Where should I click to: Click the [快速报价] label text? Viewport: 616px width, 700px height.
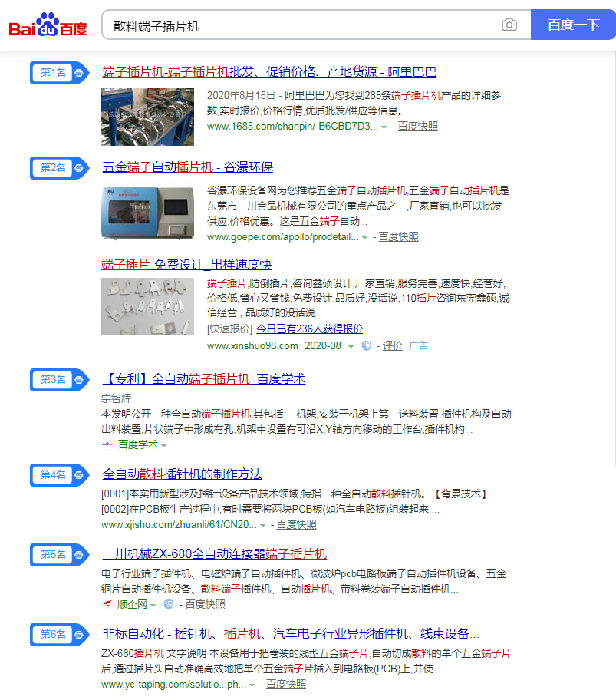(229, 329)
